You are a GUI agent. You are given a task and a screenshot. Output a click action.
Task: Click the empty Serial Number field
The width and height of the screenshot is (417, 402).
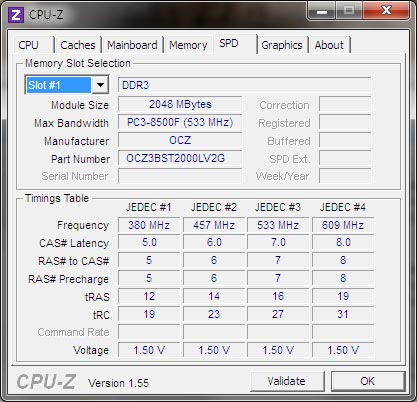point(180,176)
